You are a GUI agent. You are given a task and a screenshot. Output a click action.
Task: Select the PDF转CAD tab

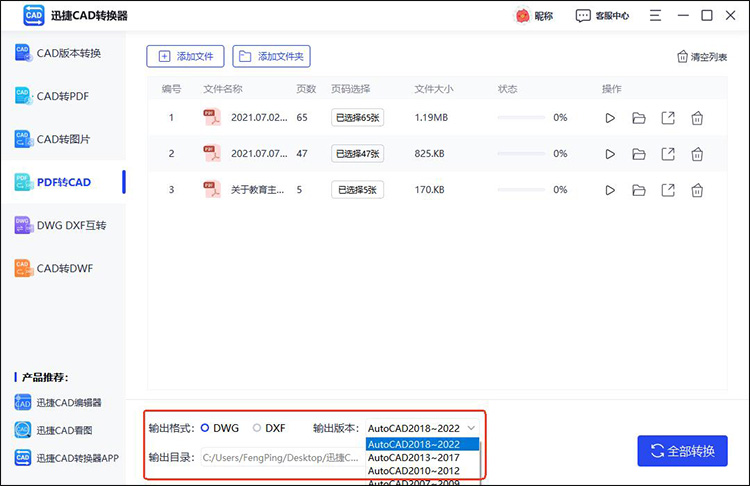pos(63,182)
